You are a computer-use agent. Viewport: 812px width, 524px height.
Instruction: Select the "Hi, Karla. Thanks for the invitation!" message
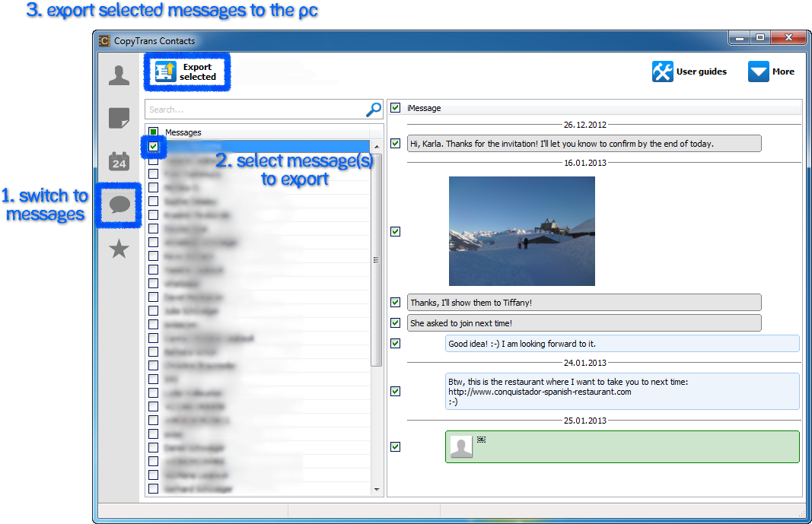[584, 143]
